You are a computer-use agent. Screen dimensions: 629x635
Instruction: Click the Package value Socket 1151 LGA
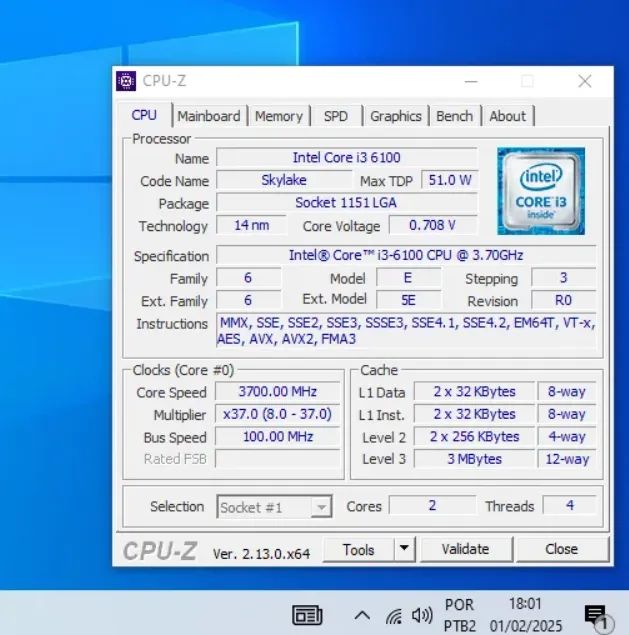[347, 202]
